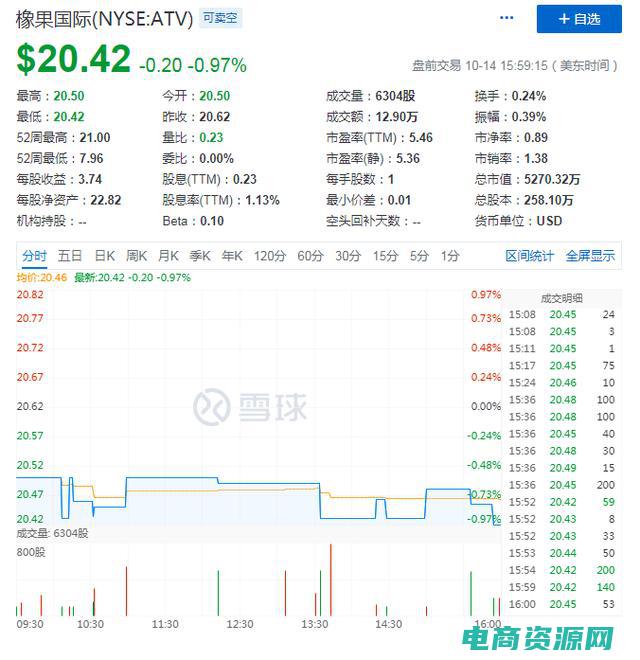This screenshot has width=640, height=660.
Task: Select the 16:00 trade row with volume 53
Action: [562, 604]
